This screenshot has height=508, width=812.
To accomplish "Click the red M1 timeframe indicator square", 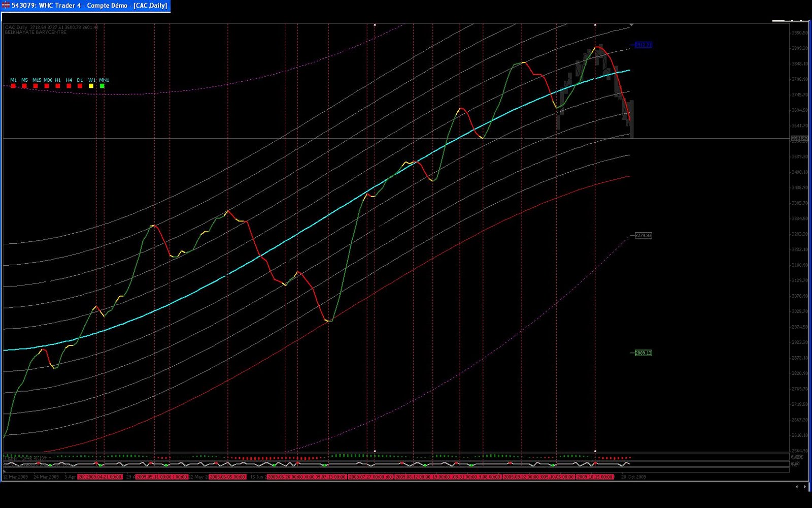I will (x=13, y=86).
